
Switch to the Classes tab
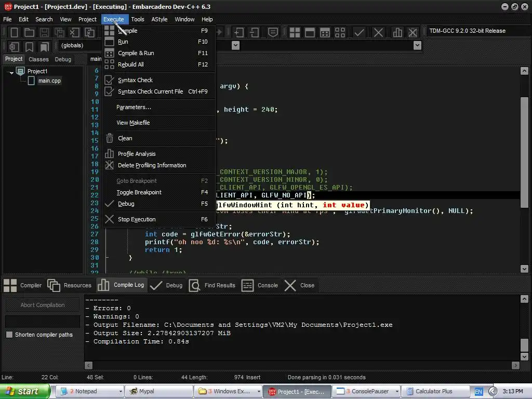(38, 59)
